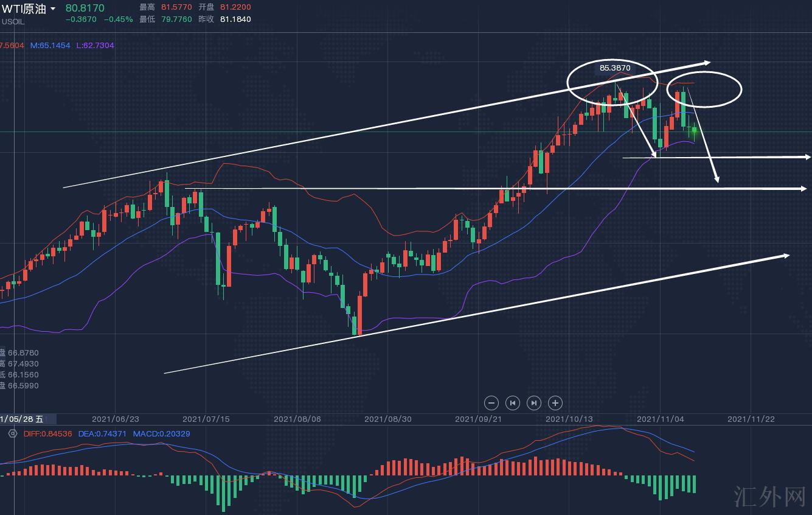Click the 2021/08/06 date on time axis
Screen dimensions: 812x515
(x=297, y=419)
